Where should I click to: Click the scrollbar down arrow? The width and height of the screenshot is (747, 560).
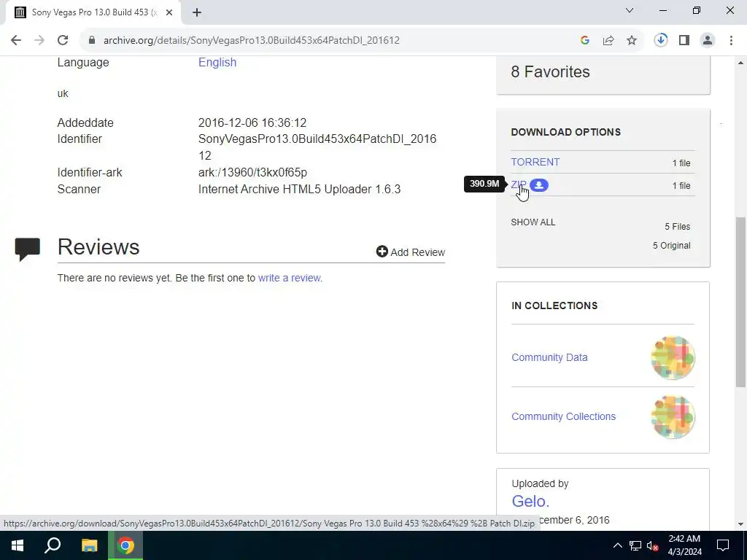[741, 524]
